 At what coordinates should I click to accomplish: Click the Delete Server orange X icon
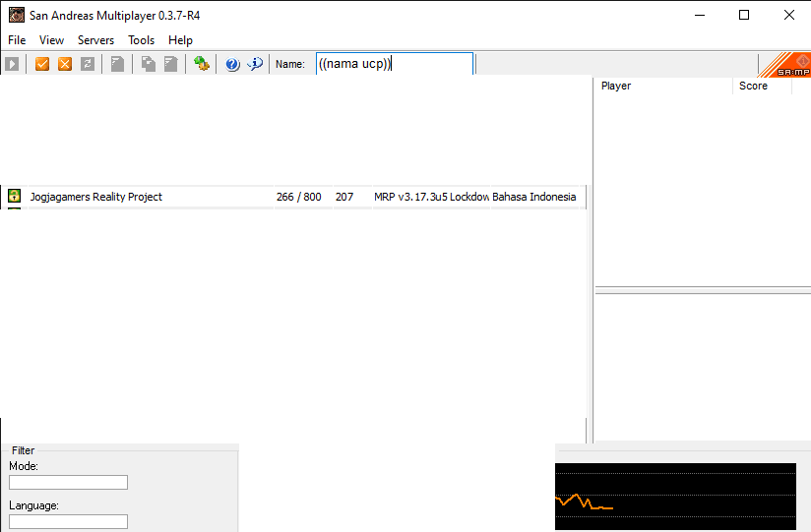65,64
